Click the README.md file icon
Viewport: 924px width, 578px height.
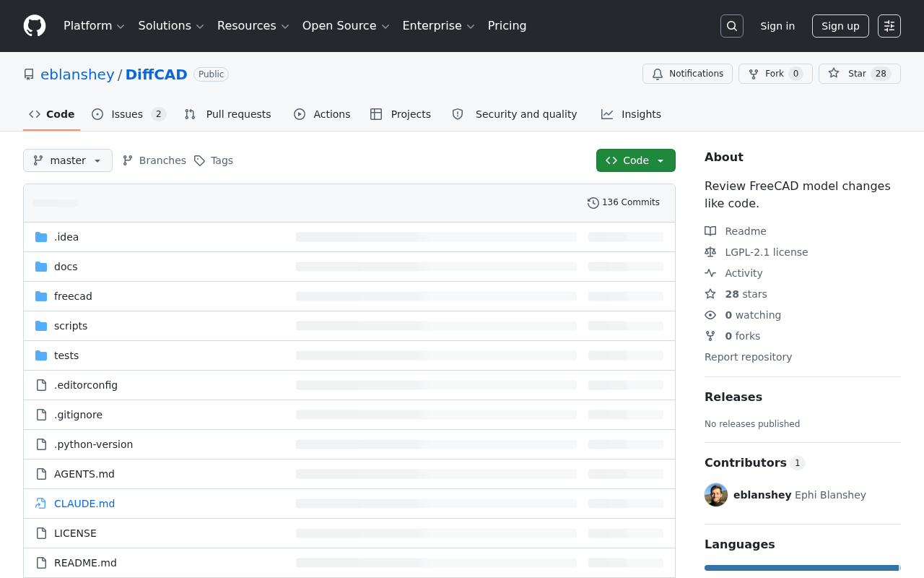click(x=41, y=563)
